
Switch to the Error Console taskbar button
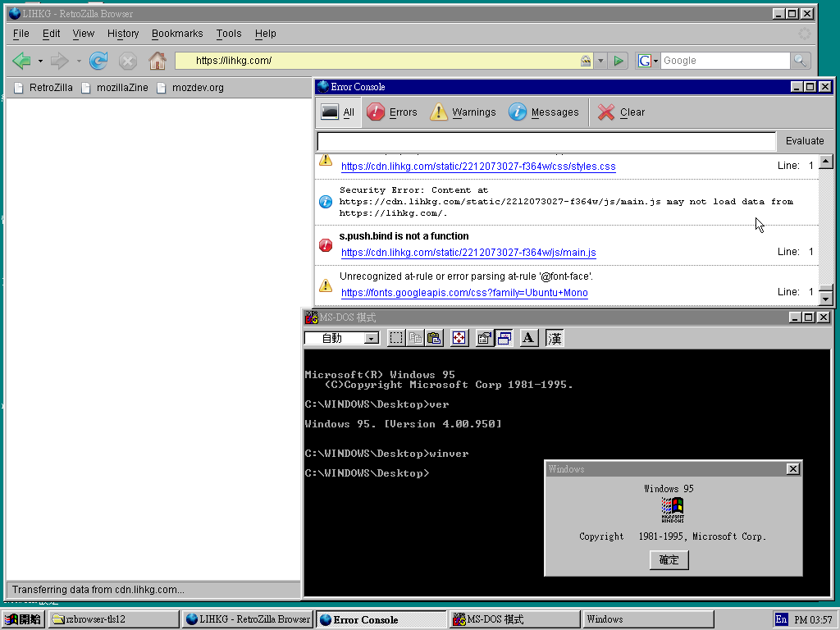[381, 619]
